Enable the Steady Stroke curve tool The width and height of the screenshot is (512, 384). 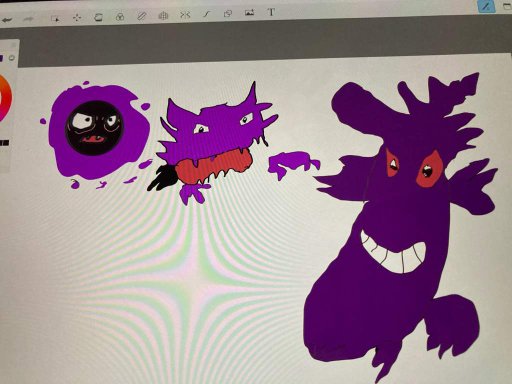[x=207, y=14]
